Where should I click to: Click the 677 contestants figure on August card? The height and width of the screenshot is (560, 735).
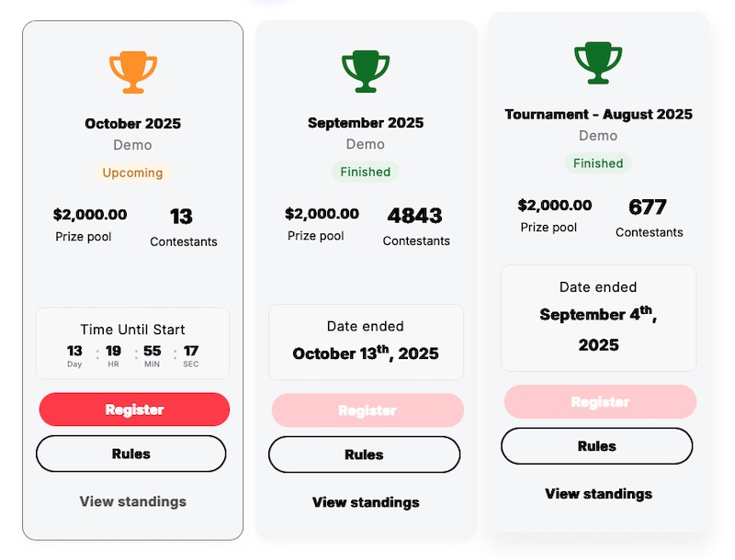coord(649,207)
